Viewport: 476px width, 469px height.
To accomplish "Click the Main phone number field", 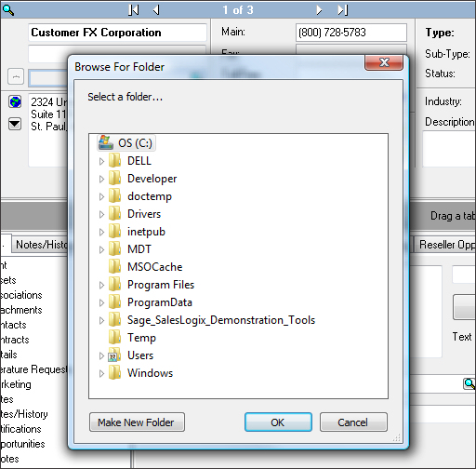I will coord(351,33).
